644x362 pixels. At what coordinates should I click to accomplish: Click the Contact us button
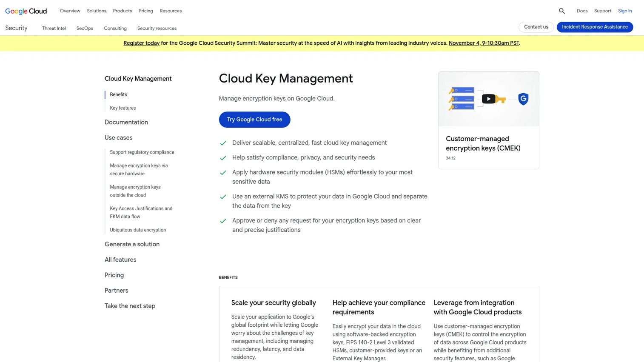point(536,27)
